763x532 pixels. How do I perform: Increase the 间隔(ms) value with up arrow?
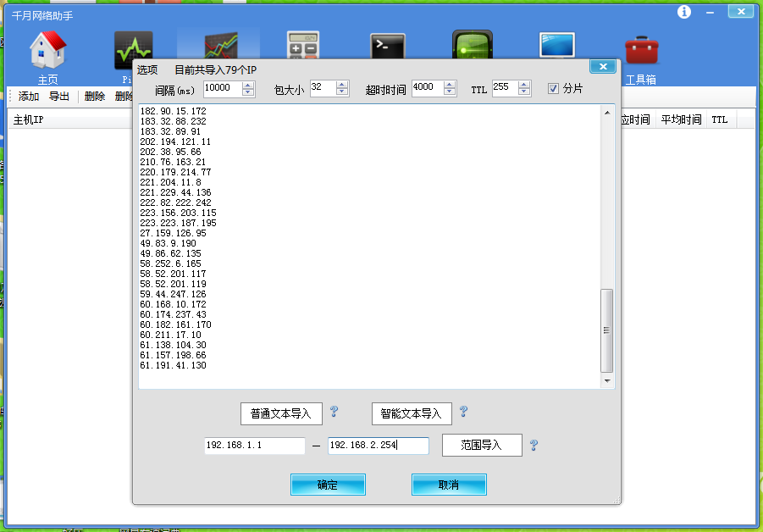[248, 84]
